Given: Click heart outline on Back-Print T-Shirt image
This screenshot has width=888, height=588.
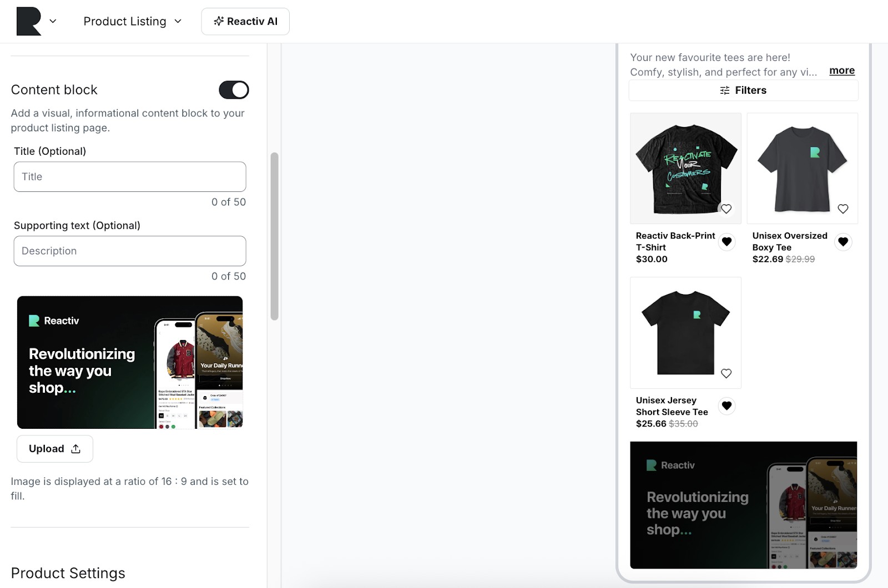Looking at the screenshot, I should (x=726, y=209).
